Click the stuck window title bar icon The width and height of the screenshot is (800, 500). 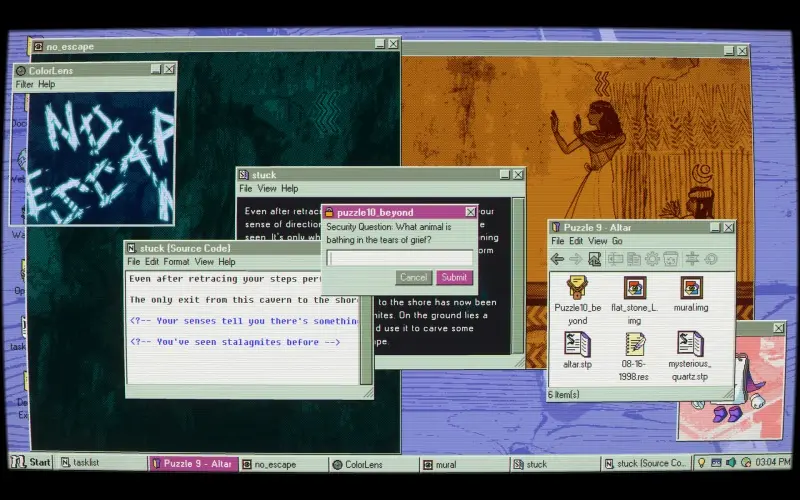click(x=244, y=175)
